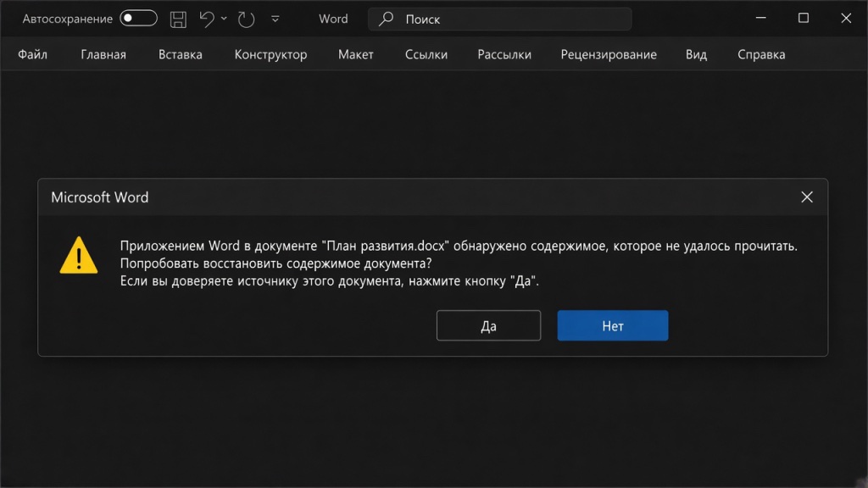868x488 pixels.
Task: Click the Word title text
Action: click(333, 19)
